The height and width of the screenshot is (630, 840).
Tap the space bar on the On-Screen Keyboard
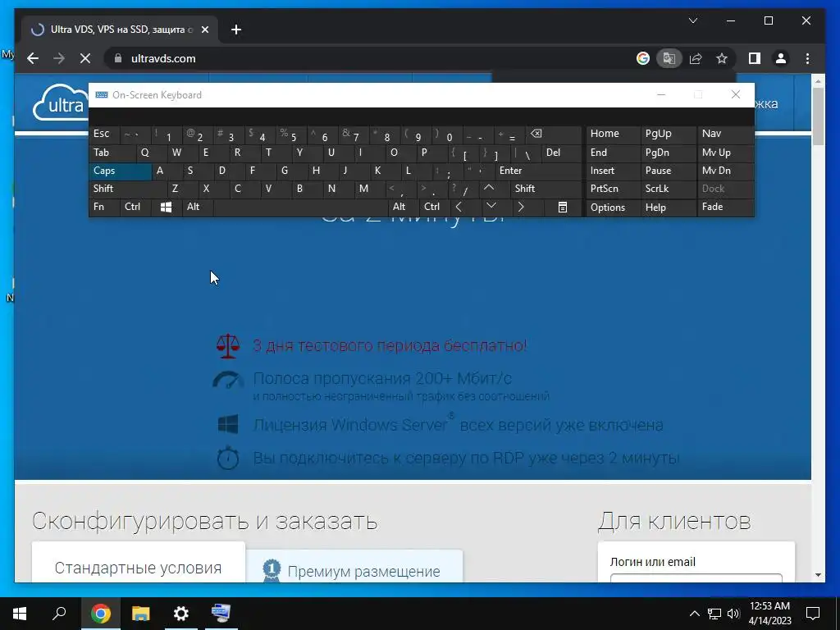click(x=300, y=207)
